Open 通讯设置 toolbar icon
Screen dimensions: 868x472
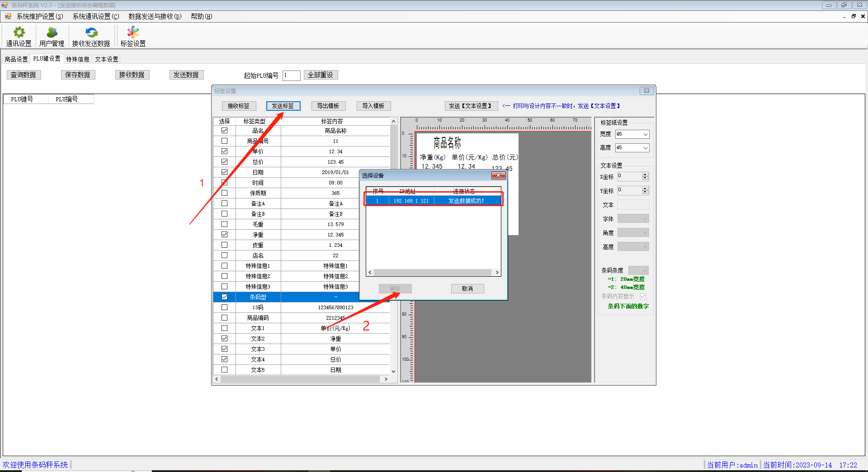coord(19,36)
